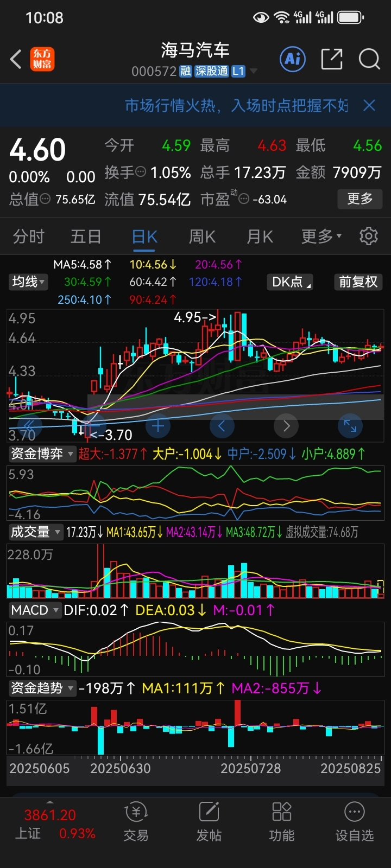The image size is (391, 868).
Task: Tap the info icon next to 总值
Action: tap(45, 199)
